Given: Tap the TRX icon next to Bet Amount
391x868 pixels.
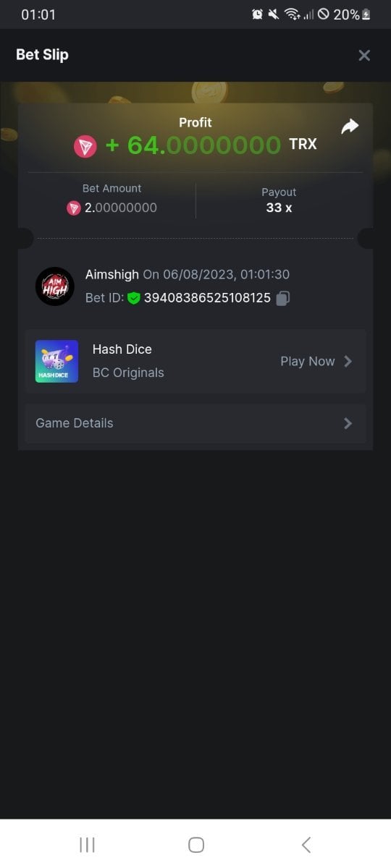Looking at the screenshot, I should (x=74, y=208).
